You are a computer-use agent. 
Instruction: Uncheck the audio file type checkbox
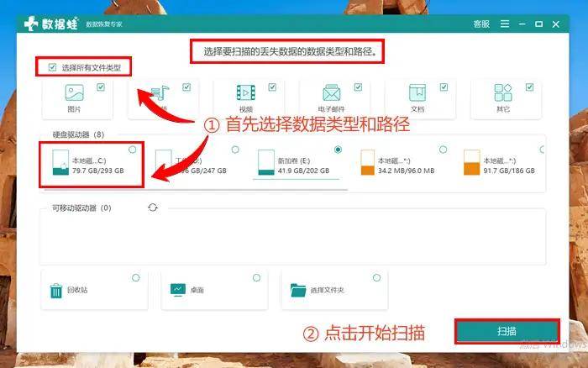click(x=186, y=87)
